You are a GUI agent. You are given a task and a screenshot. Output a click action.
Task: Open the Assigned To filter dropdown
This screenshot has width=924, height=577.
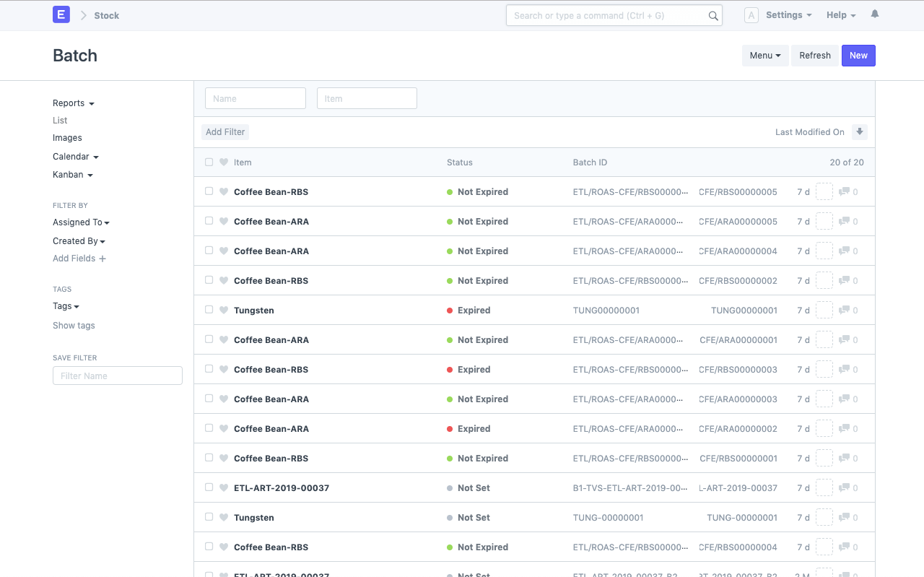pos(81,222)
